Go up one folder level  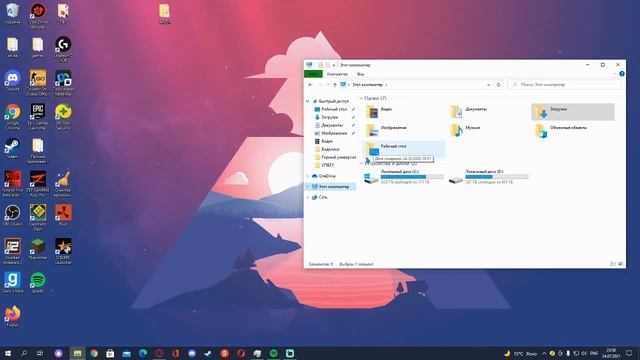click(x=335, y=85)
